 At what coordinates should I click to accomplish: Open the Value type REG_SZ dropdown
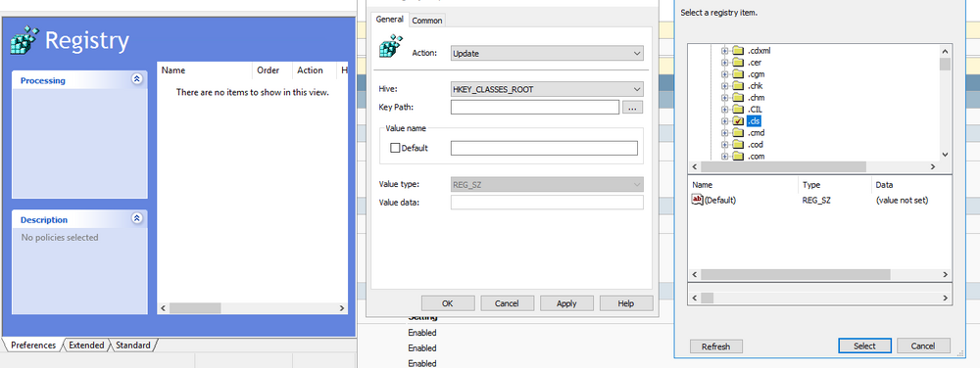click(547, 185)
